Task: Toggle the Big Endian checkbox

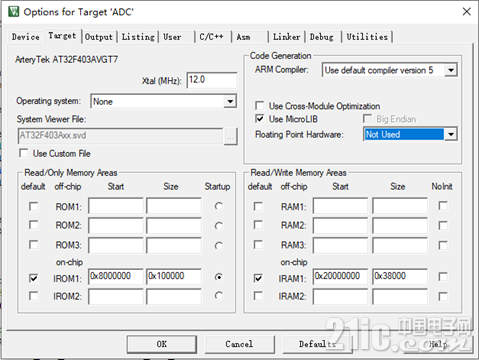Action: coord(367,118)
